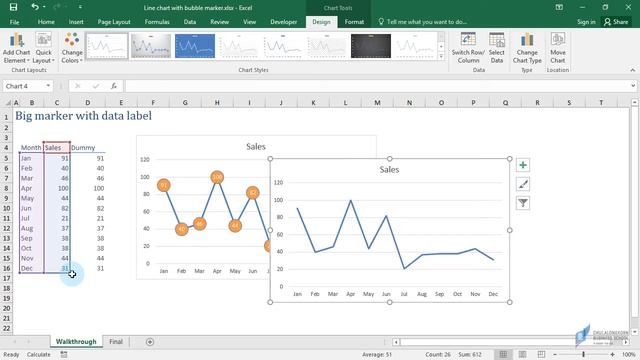The height and width of the screenshot is (360, 640).
Task: Select the blue background chart style
Action: coord(195,46)
